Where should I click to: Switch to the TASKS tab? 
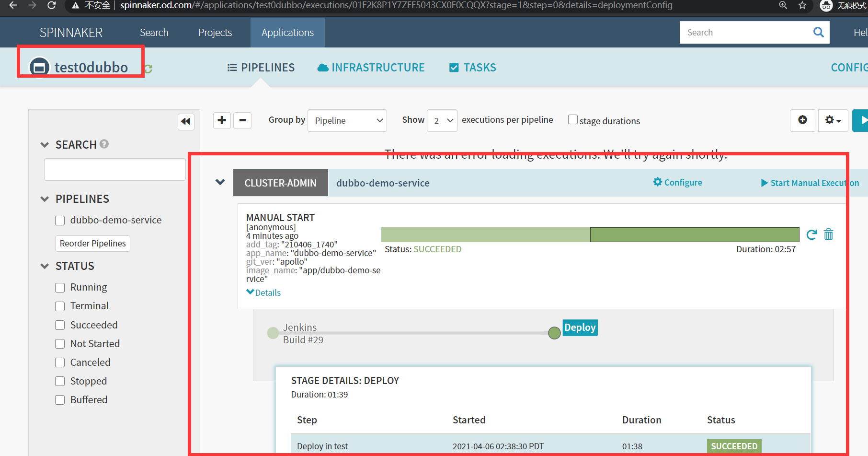(473, 68)
